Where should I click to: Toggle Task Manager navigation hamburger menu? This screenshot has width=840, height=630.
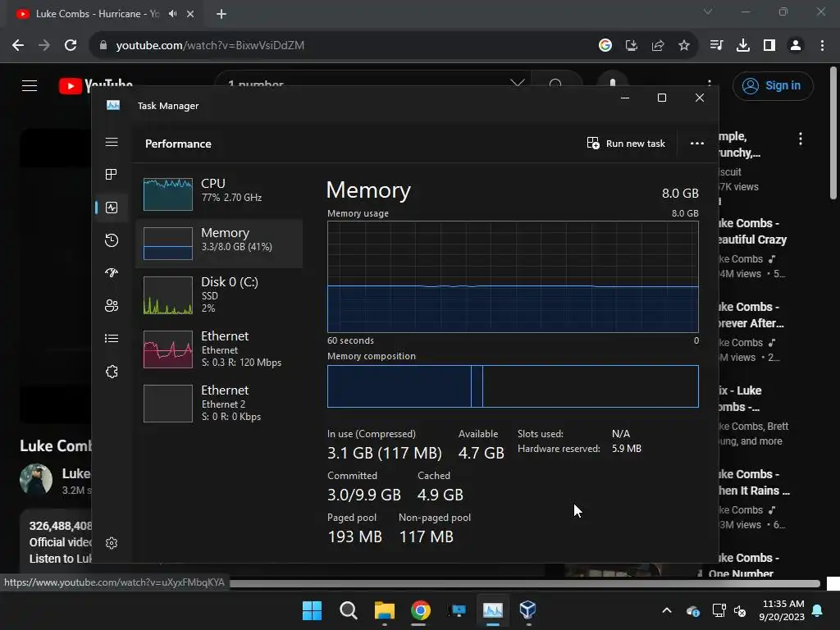point(112,142)
